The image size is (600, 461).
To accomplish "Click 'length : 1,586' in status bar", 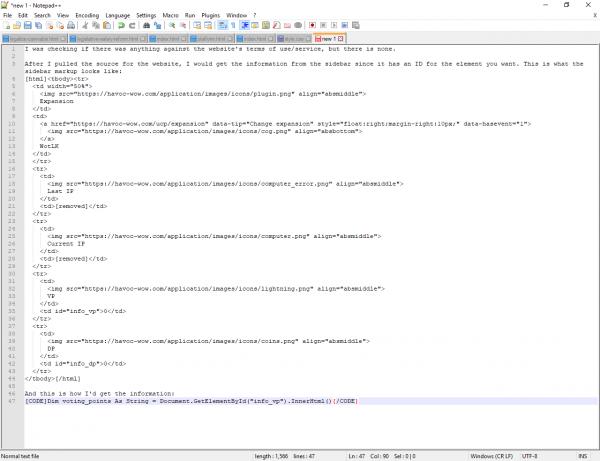I will [x=271, y=456].
